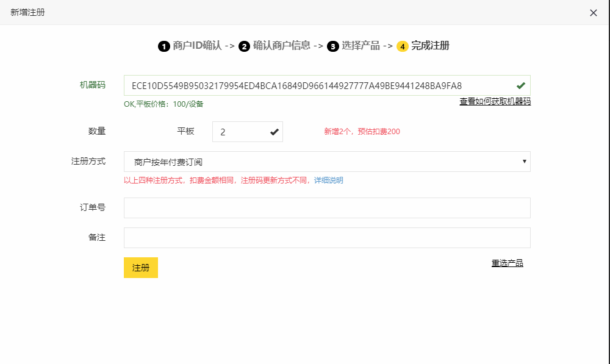Click checkmark icon in 平板 quantity box
Screen dimensions: 610x364
[x=274, y=132]
